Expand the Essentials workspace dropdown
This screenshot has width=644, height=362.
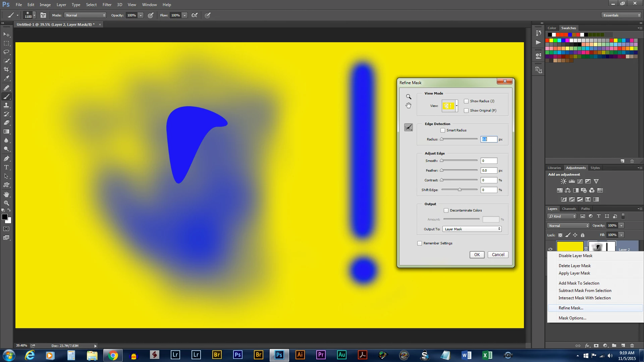coord(621,15)
